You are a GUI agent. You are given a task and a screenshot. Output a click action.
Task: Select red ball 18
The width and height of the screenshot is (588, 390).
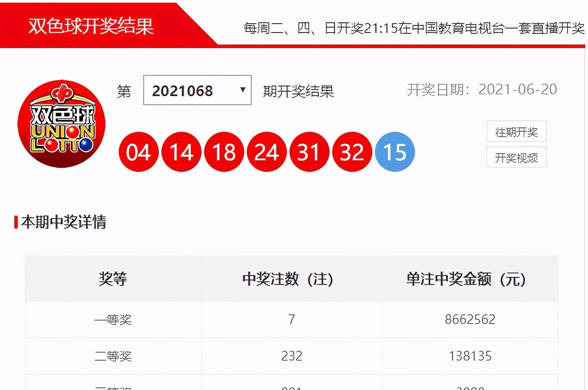tap(224, 152)
